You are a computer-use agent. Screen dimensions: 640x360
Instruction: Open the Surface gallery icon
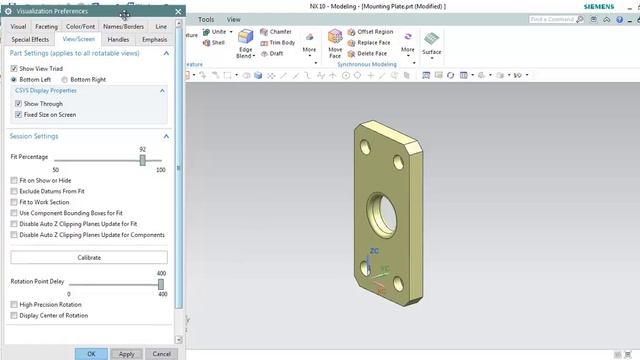431,39
